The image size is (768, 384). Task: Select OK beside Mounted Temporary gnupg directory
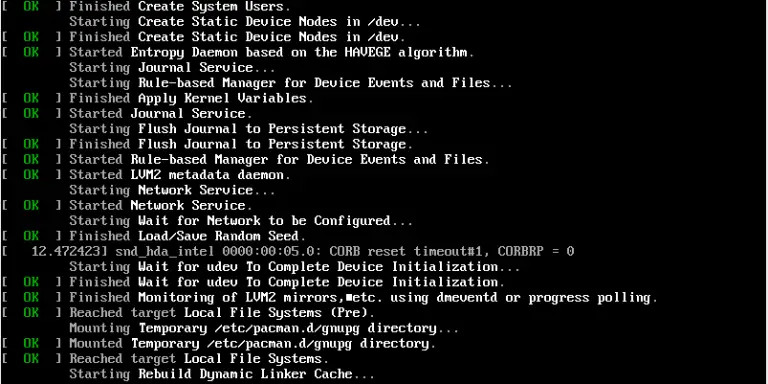pos(31,343)
